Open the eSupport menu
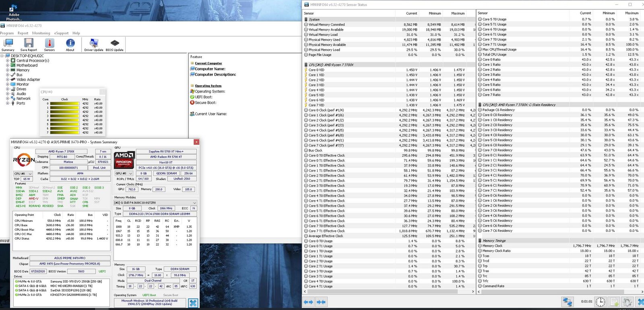 pyautogui.click(x=62, y=33)
